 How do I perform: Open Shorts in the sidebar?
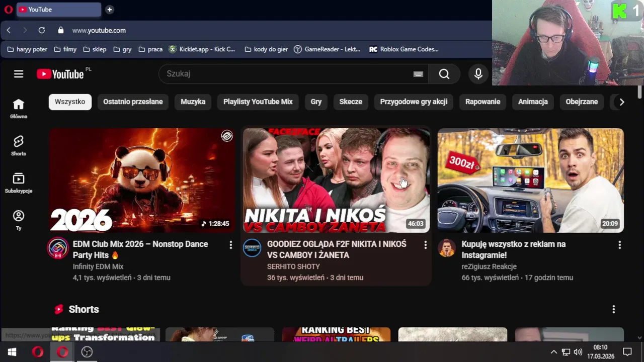19,146
